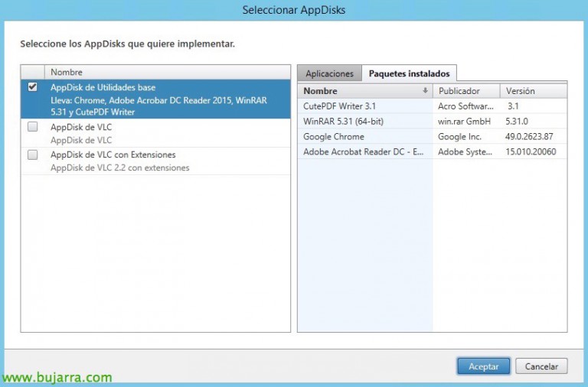
Task: Select the Paquetes instalados tab
Action: coord(409,73)
